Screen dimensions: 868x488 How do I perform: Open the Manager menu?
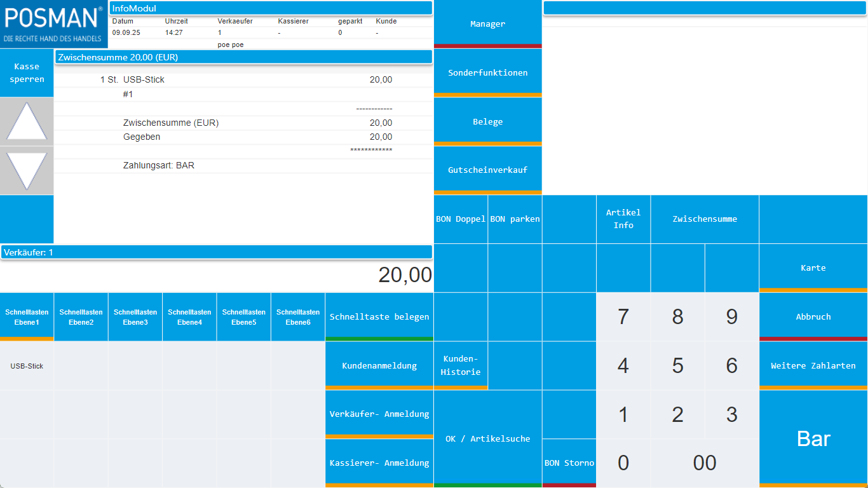(487, 24)
